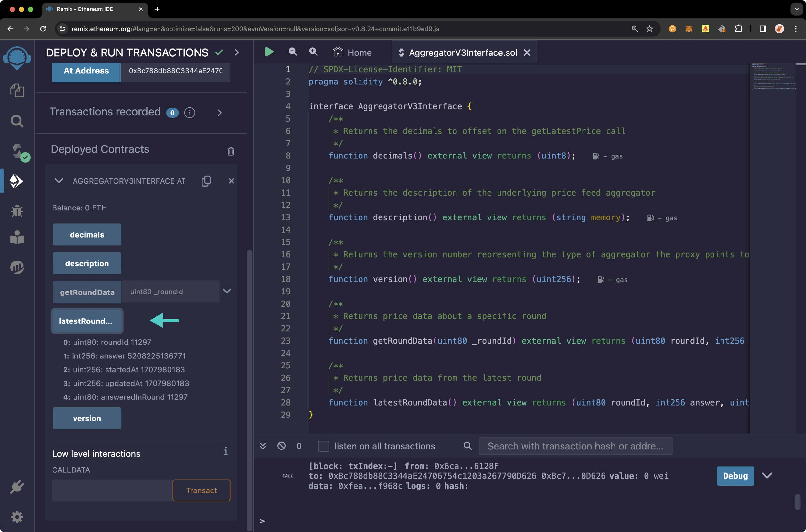The image size is (806, 532).
Task: Collapse the AGGREGATORV3INTERFACE contract chevron
Action: [x=59, y=181]
